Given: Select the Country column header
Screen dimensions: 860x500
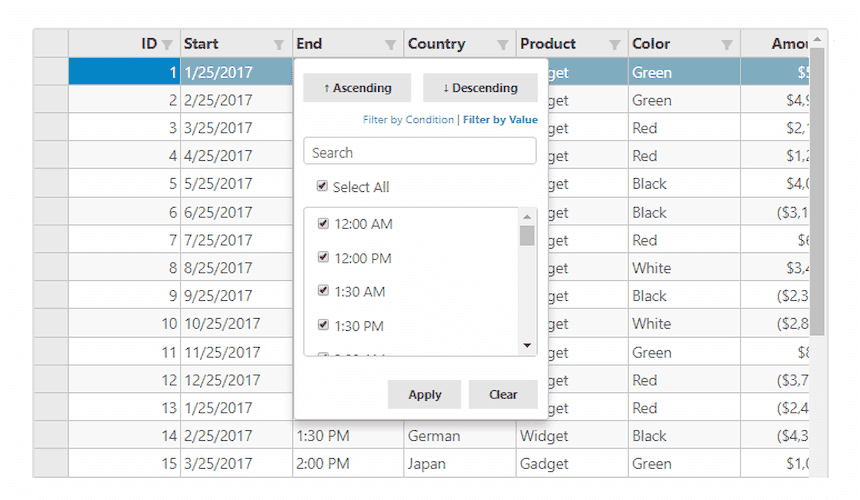Looking at the screenshot, I should 460,43.
